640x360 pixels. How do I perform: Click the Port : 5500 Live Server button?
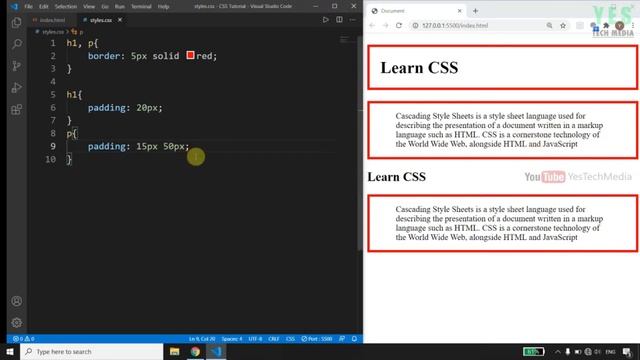(x=317, y=339)
